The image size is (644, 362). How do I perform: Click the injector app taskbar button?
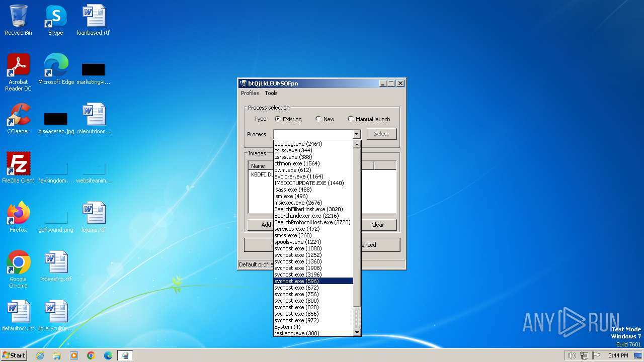[125, 355]
